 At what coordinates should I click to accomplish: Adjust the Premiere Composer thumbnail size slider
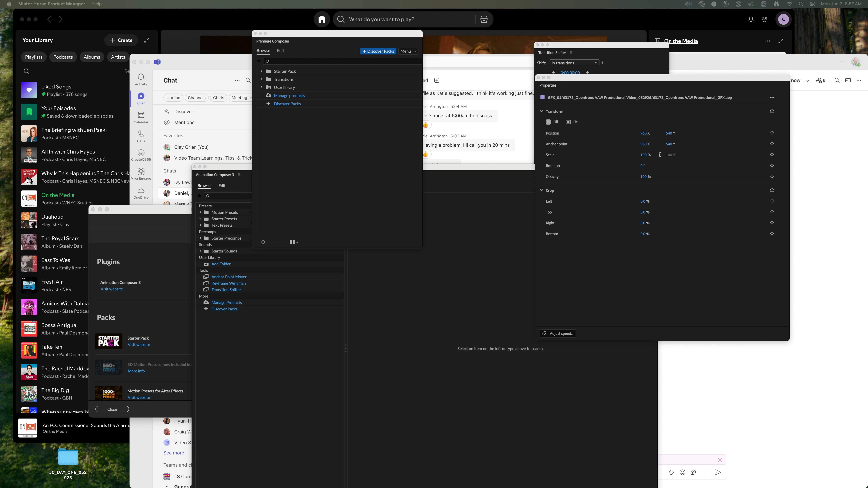tap(263, 242)
